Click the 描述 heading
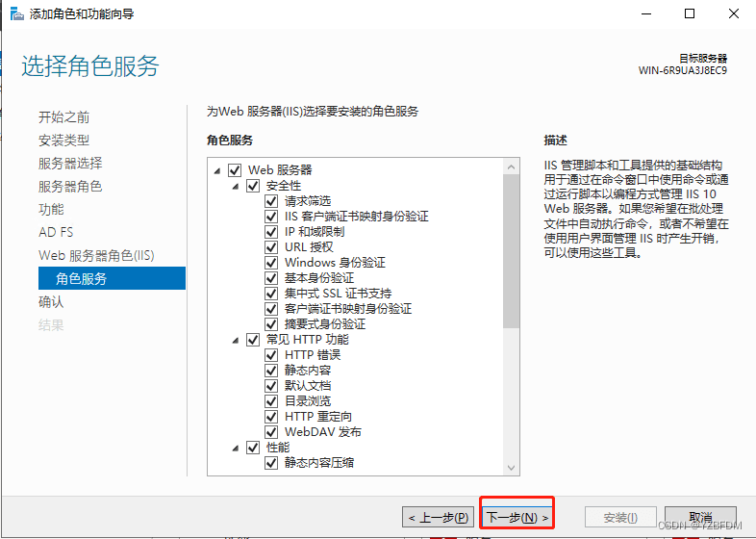 (555, 141)
